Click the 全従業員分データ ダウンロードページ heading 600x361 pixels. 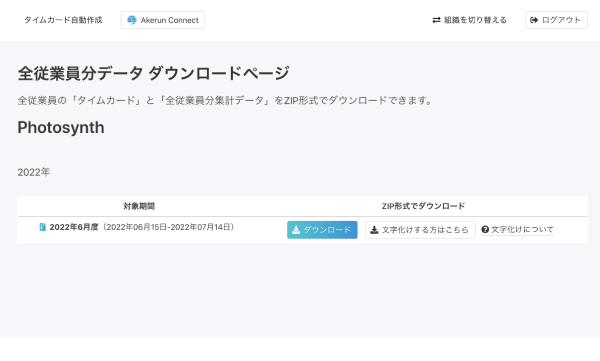(x=153, y=73)
